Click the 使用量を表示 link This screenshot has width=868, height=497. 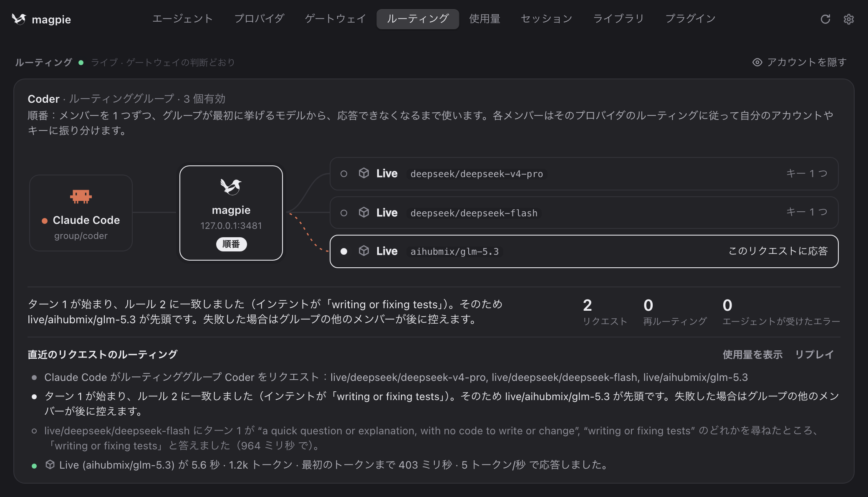(752, 355)
